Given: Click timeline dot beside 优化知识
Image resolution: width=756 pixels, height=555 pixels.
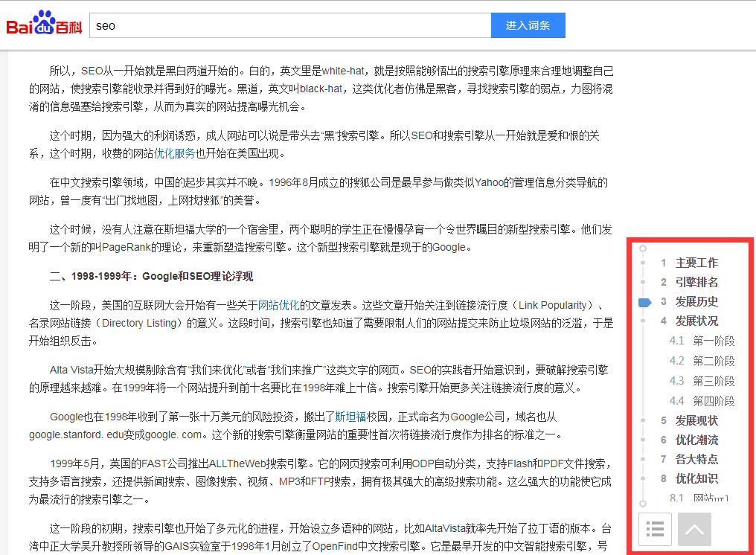Looking at the screenshot, I should coord(643,479).
